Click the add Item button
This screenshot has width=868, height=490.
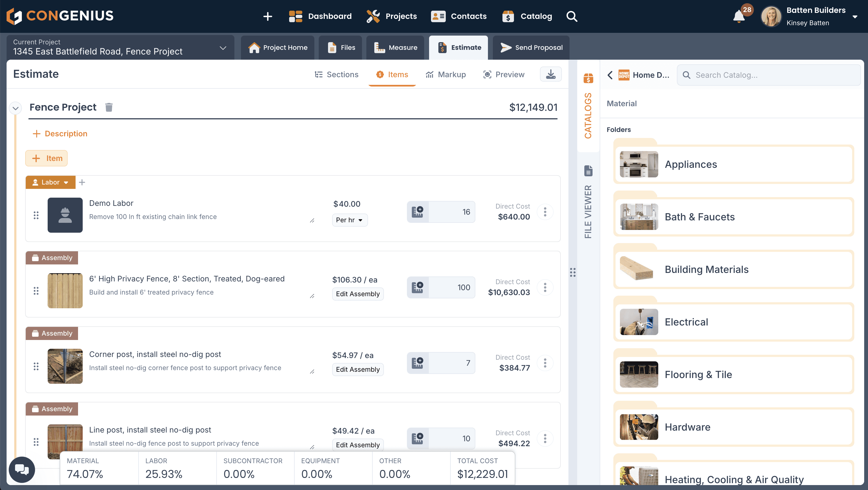(47, 158)
